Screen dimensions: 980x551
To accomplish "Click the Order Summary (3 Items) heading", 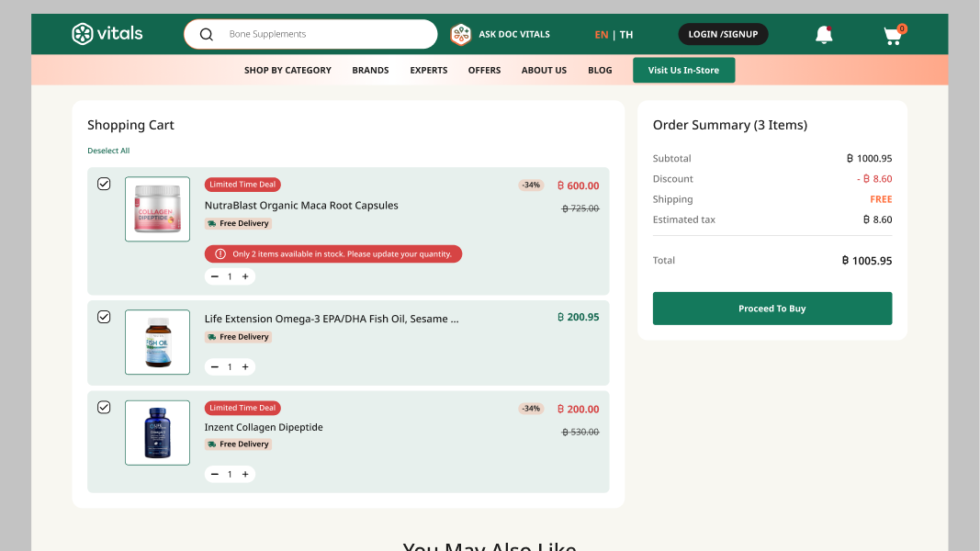I will (730, 125).
